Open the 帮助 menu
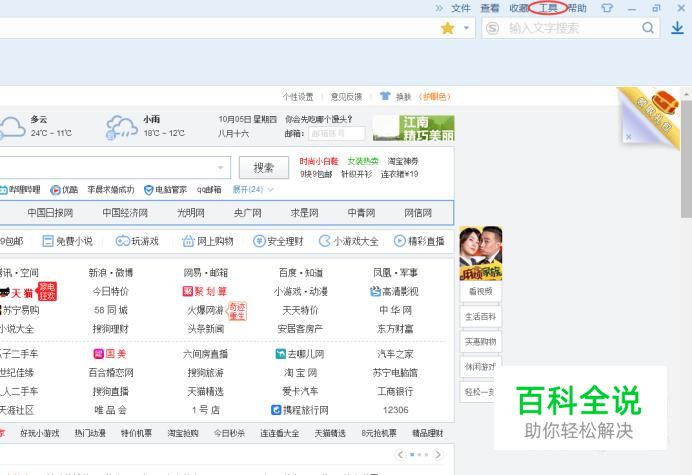 [577, 8]
